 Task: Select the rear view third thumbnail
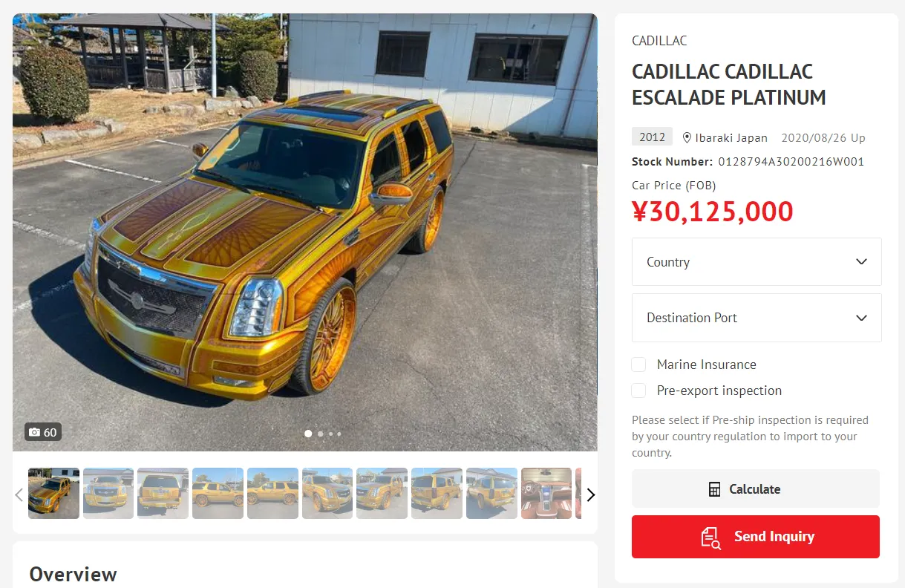(163, 493)
